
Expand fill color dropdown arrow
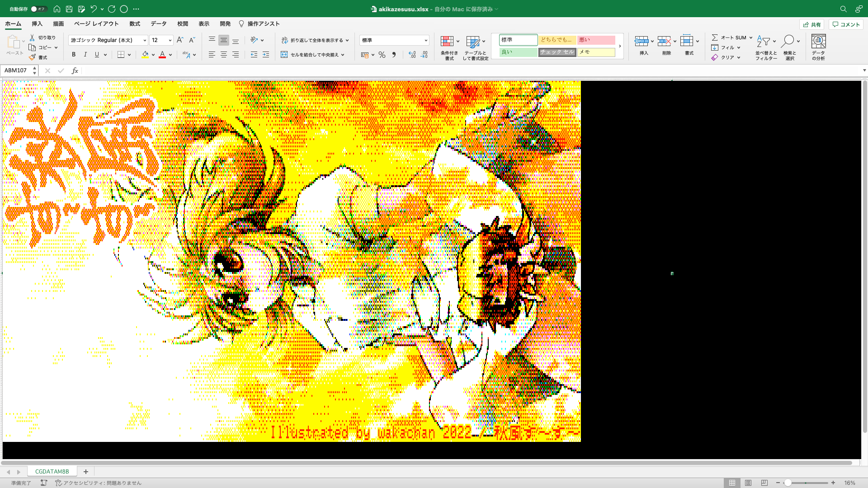pos(153,55)
